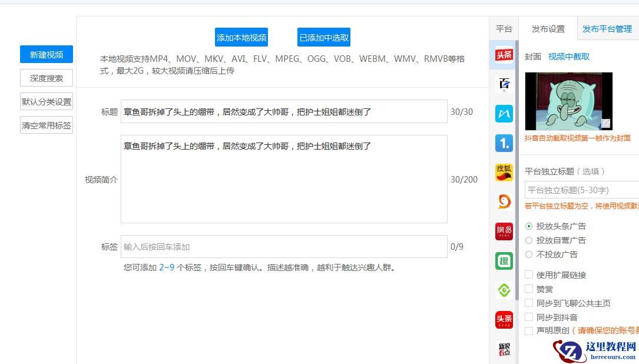Tick the 声明原创 checkbox
Image resolution: width=639 pixels, height=364 pixels.
pyautogui.click(x=529, y=330)
